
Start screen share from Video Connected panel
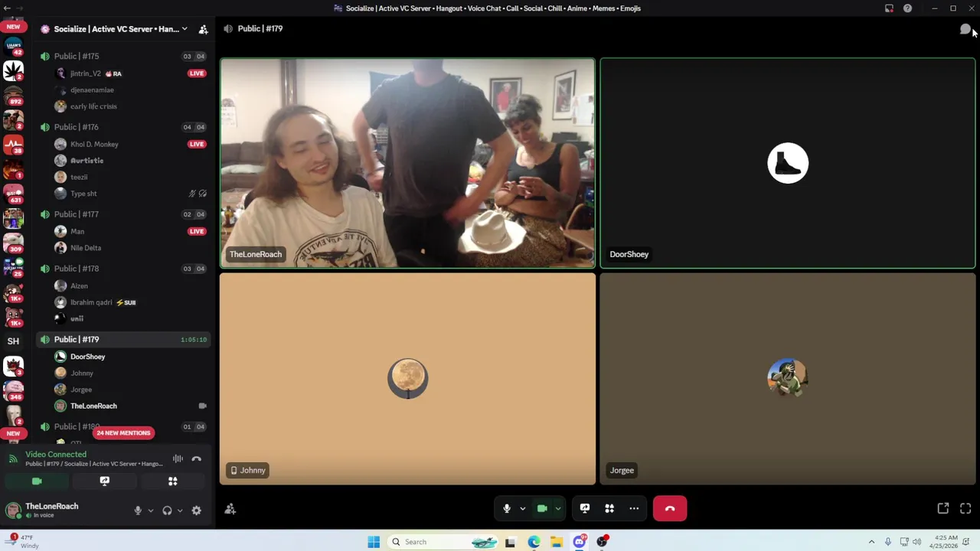tap(105, 481)
